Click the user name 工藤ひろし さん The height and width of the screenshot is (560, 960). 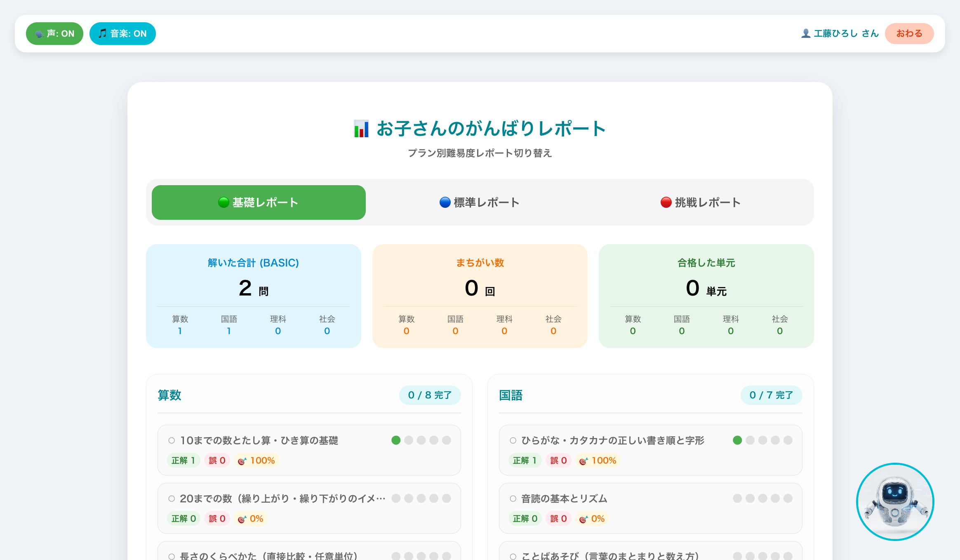[x=846, y=33]
